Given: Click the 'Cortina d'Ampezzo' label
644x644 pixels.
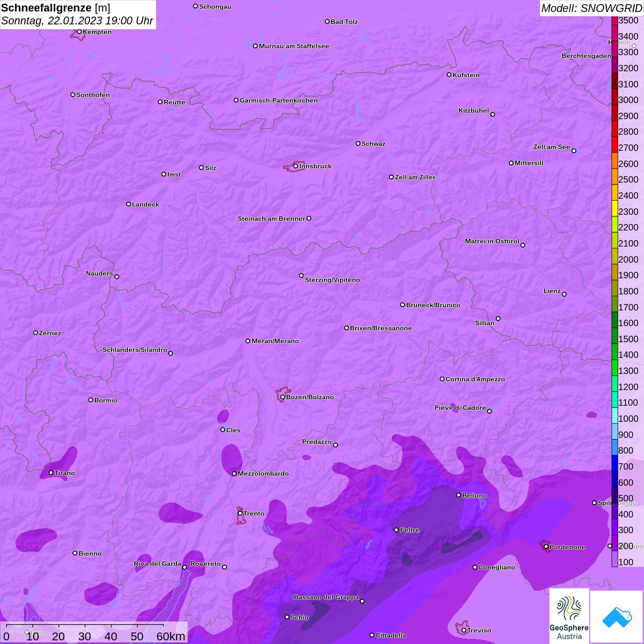Looking at the screenshot, I should coord(475,379).
